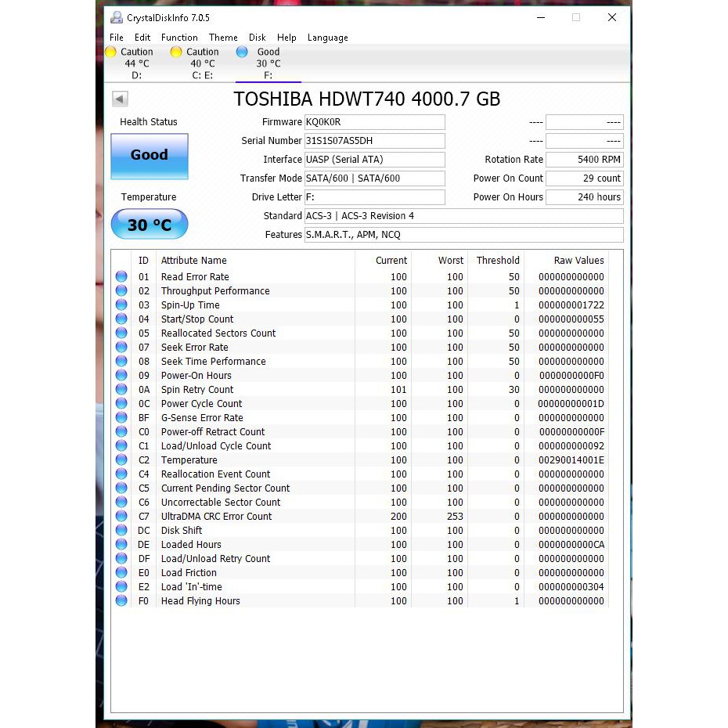Open the Help menu
Viewport: 728px width, 728px height.
(x=287, y=37)
